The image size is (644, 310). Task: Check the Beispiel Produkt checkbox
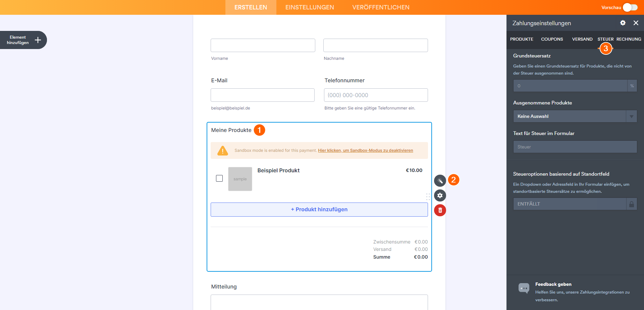(219, 178)
